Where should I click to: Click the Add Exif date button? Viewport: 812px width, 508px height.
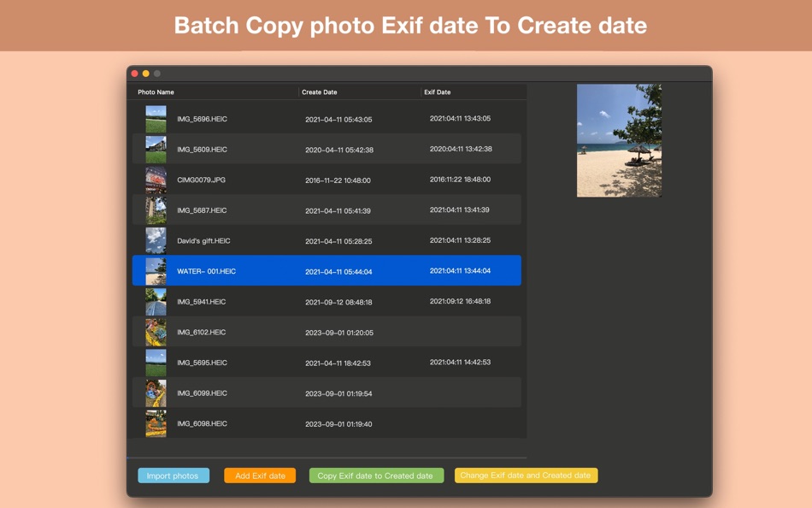coord(260,476)
